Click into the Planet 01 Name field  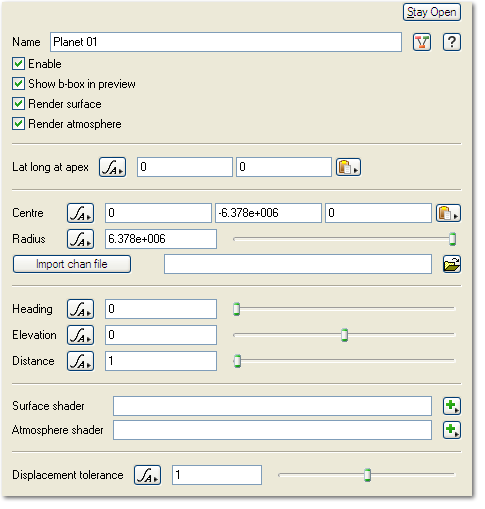point(226,42)
